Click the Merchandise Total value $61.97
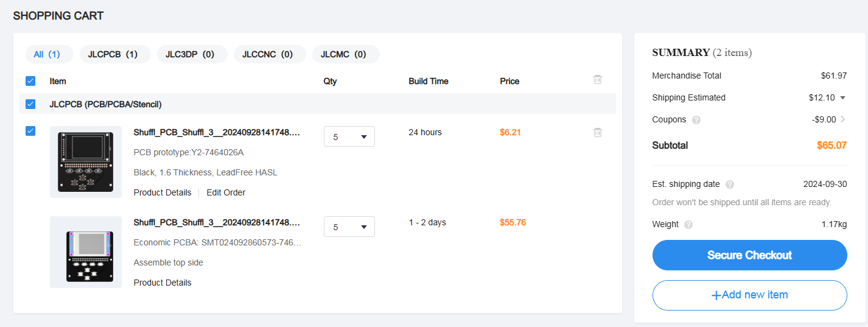Viewport: 868px width, 327px height. tap(834, 76)
